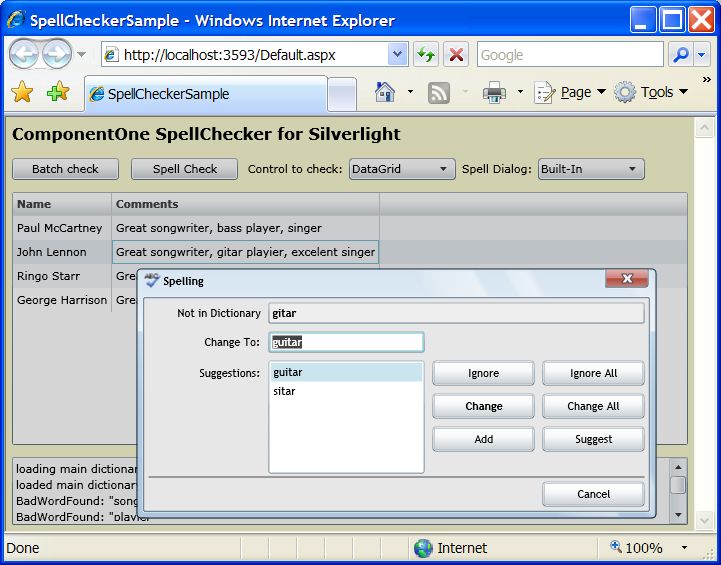Open the Control to check DataGrid dropdown

402,169
